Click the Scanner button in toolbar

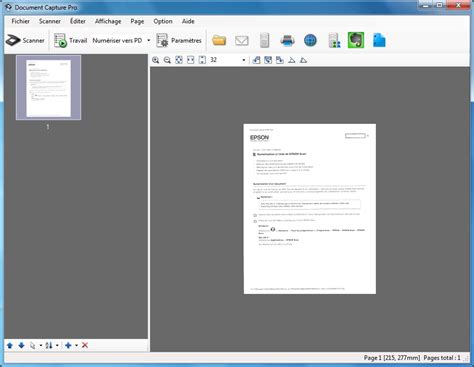coord(25,40)
